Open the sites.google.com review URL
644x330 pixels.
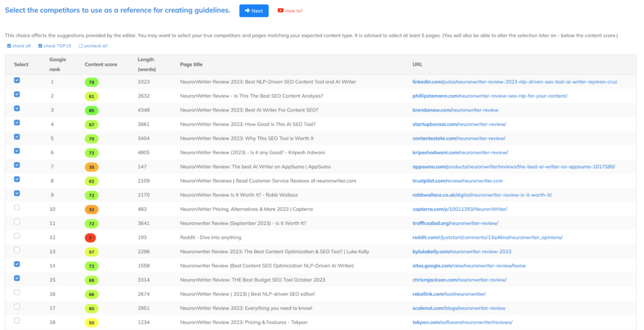469,266
